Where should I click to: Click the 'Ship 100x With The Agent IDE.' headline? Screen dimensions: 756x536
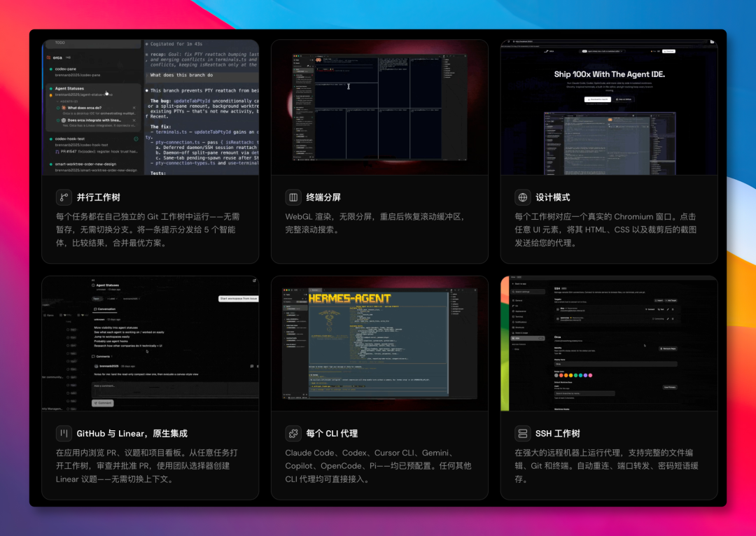tap(610, 74)
